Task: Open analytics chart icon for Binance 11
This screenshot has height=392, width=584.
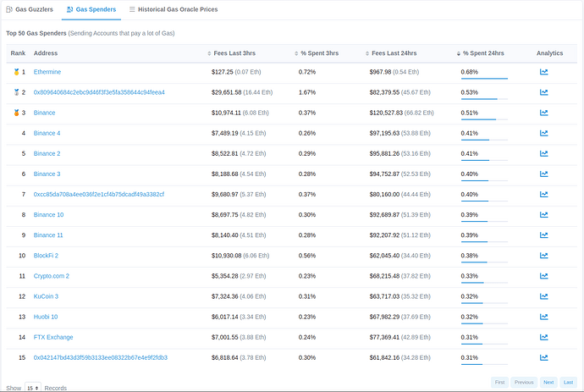Action: [543, 235]
